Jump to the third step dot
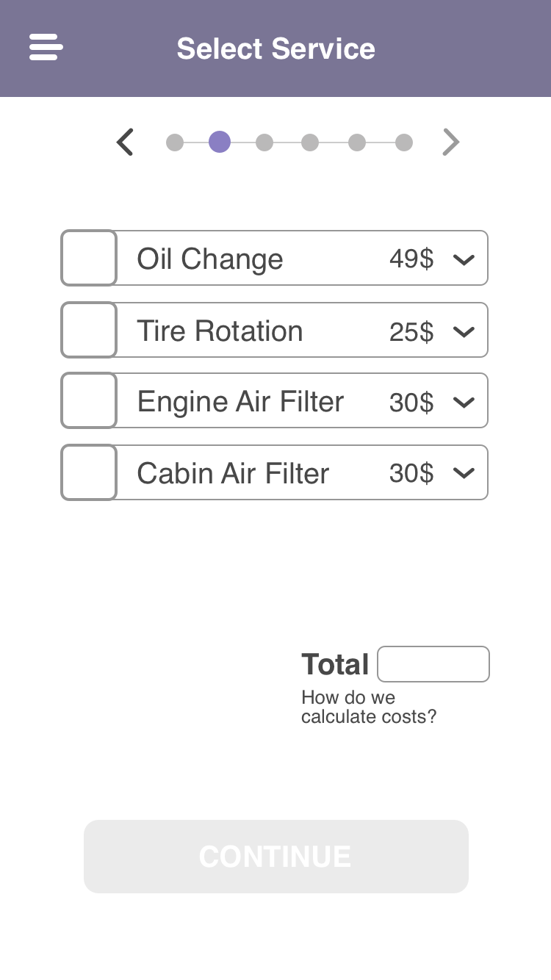 [264, 142]
